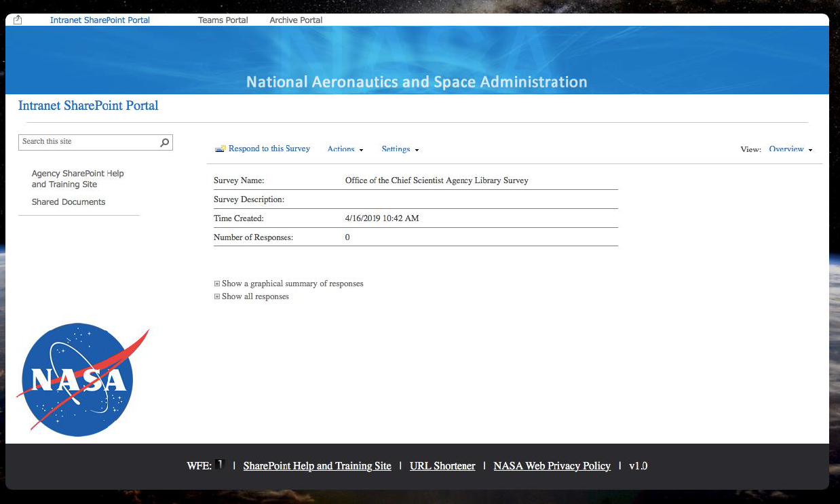Click the WFE server number icon

(219, 465)
